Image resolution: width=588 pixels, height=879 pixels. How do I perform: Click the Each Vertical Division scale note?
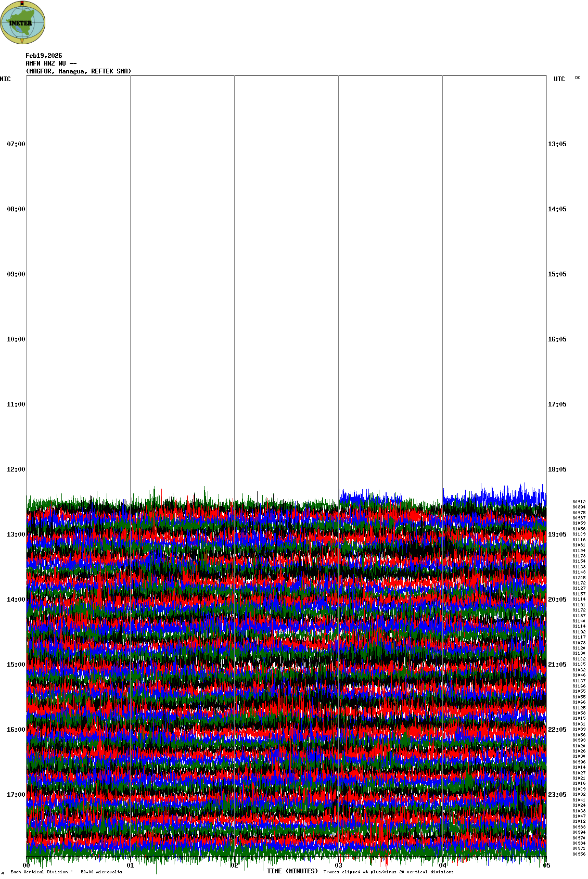tap(66, 872)
